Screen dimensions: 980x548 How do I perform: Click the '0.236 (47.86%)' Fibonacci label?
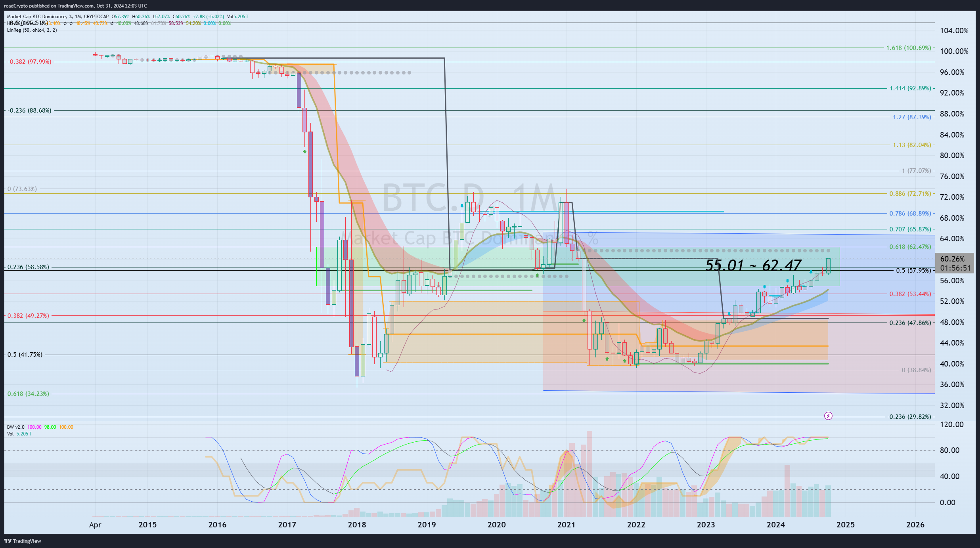910,323
